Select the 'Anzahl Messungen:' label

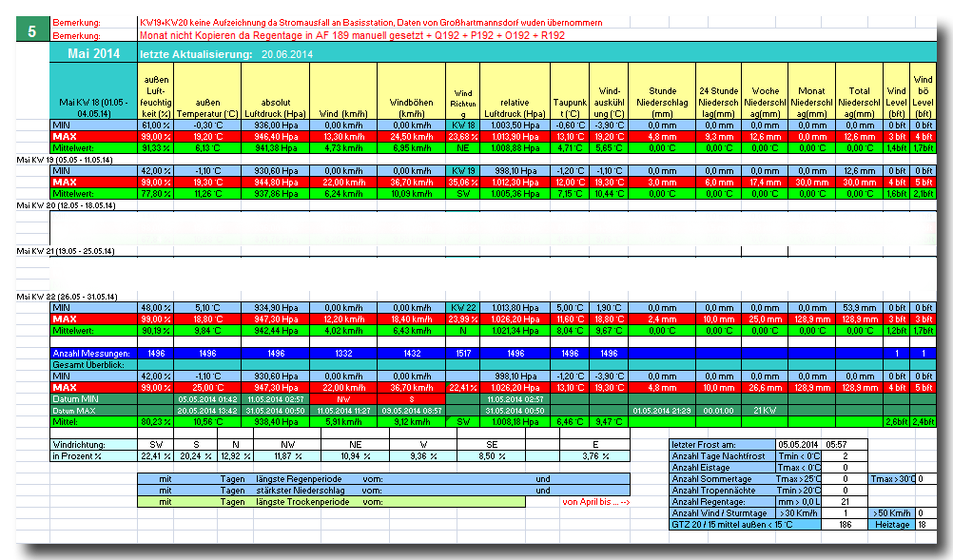coord(91,354)
